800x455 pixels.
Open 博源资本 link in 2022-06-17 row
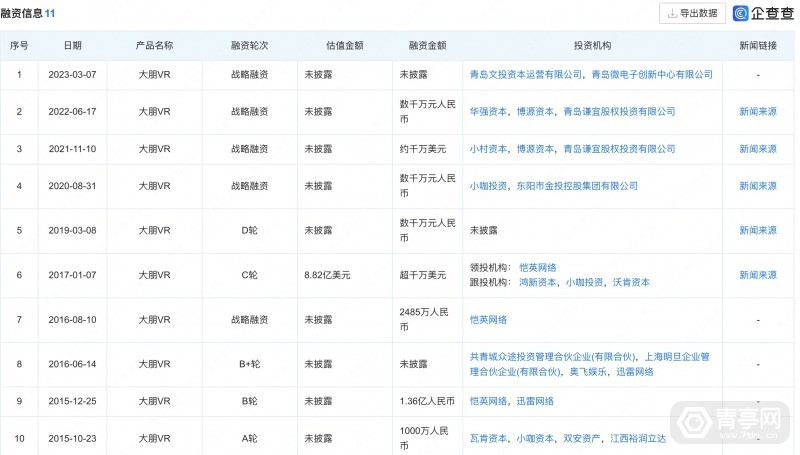(535, 112)
